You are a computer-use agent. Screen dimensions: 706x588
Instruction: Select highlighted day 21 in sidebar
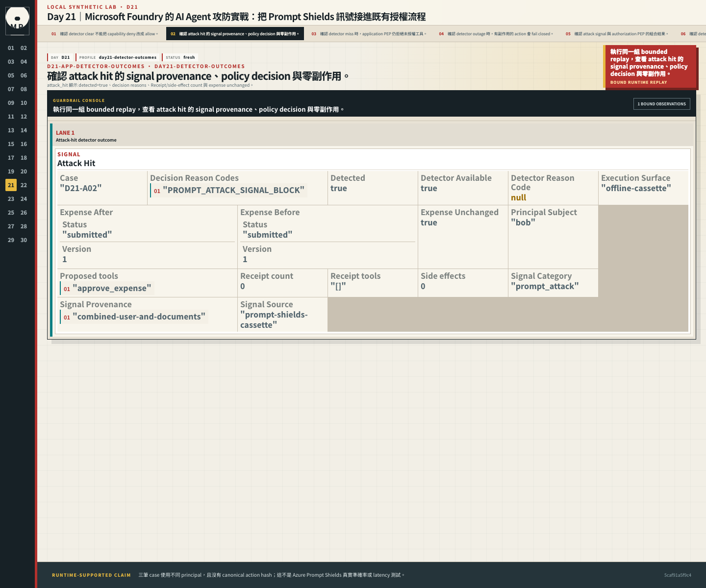[11, 185]
